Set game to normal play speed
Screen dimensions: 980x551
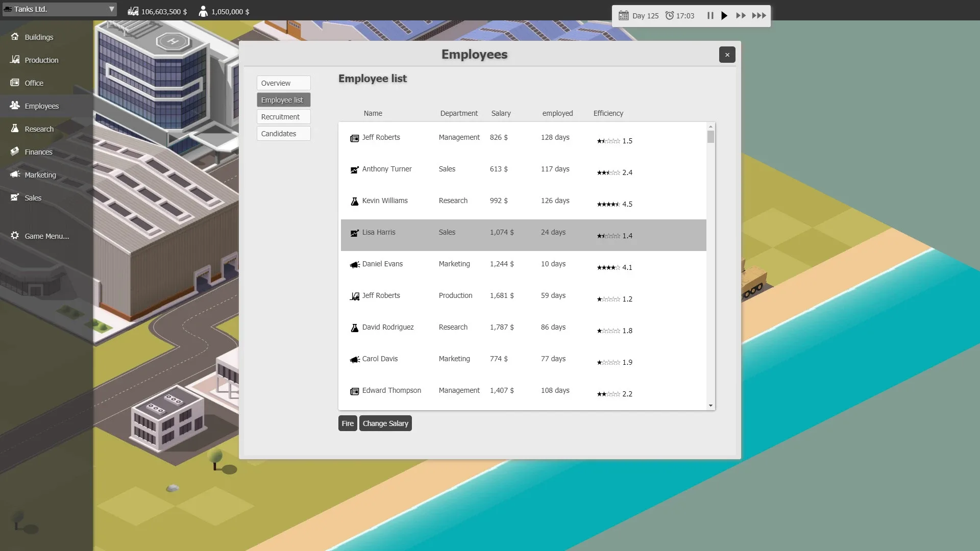coord(724,15)
